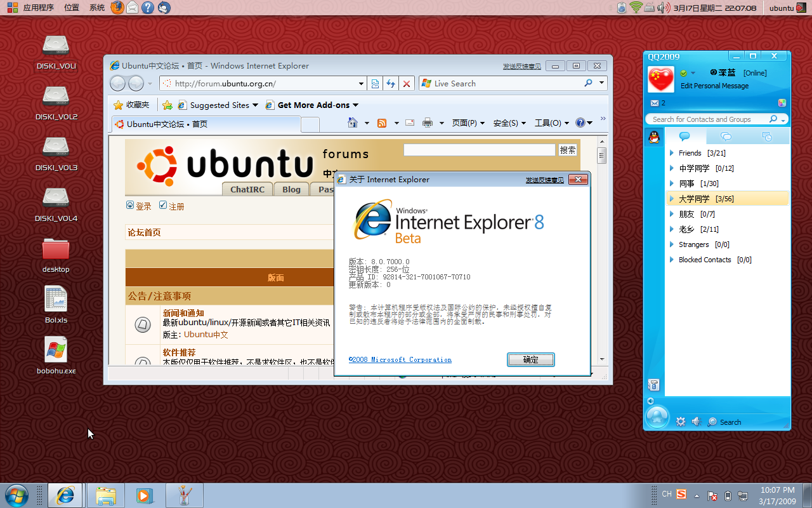
Task: Open the address bar URL dropdown arrow
Action: click(361, 83)
